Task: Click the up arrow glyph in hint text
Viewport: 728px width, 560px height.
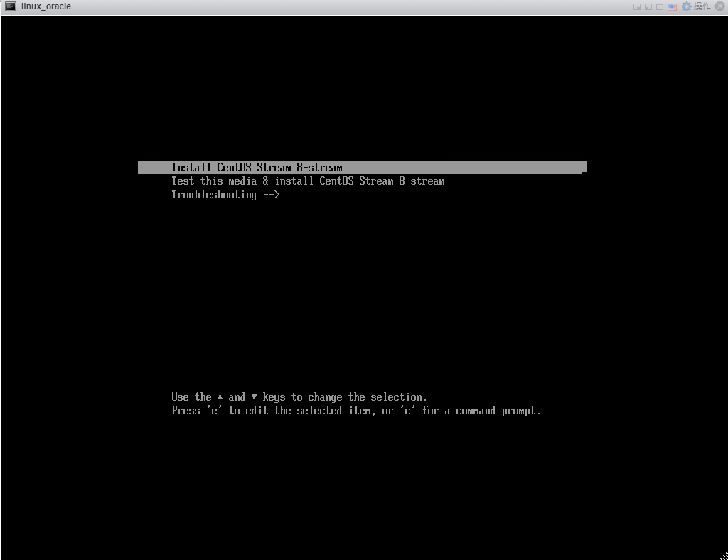Action: pos(220,397)
